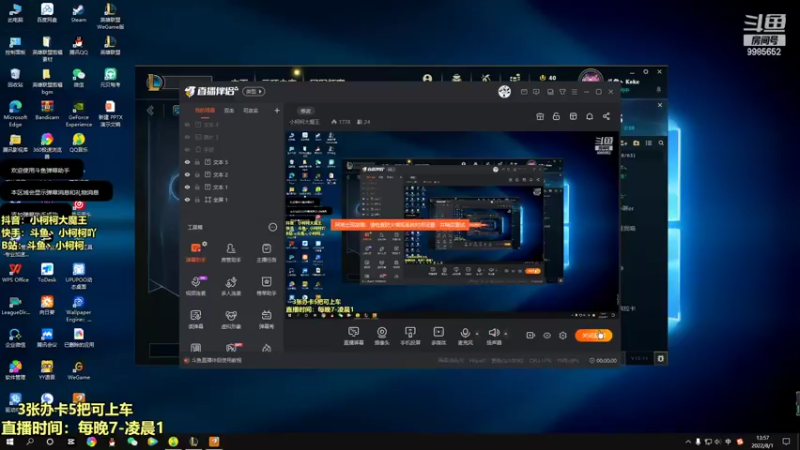The image size is (800, 450).
Task: Open the 虚拟形象 tool icon
Action: [231, 319]
